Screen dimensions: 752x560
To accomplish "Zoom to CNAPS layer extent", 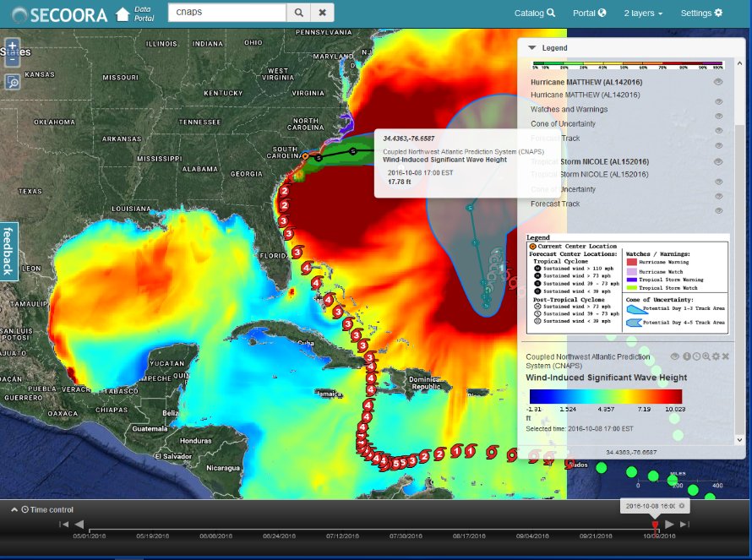I will tap(706, 356).
